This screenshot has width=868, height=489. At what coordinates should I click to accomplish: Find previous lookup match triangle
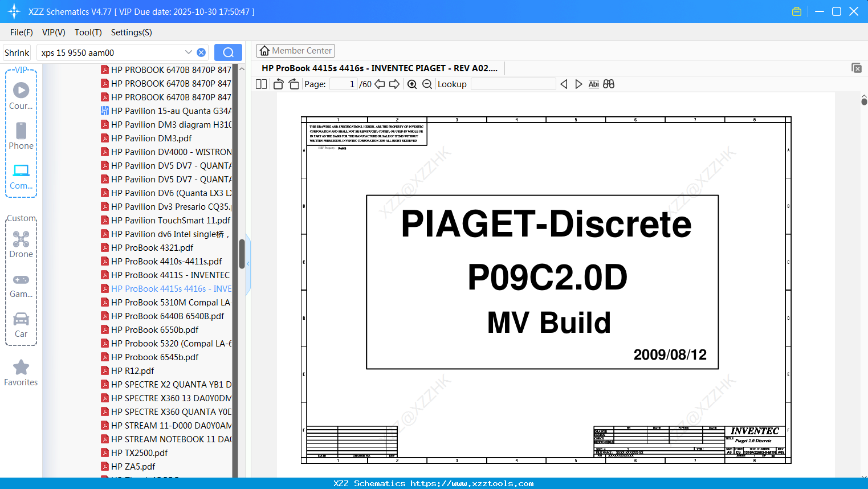point(564,84)
